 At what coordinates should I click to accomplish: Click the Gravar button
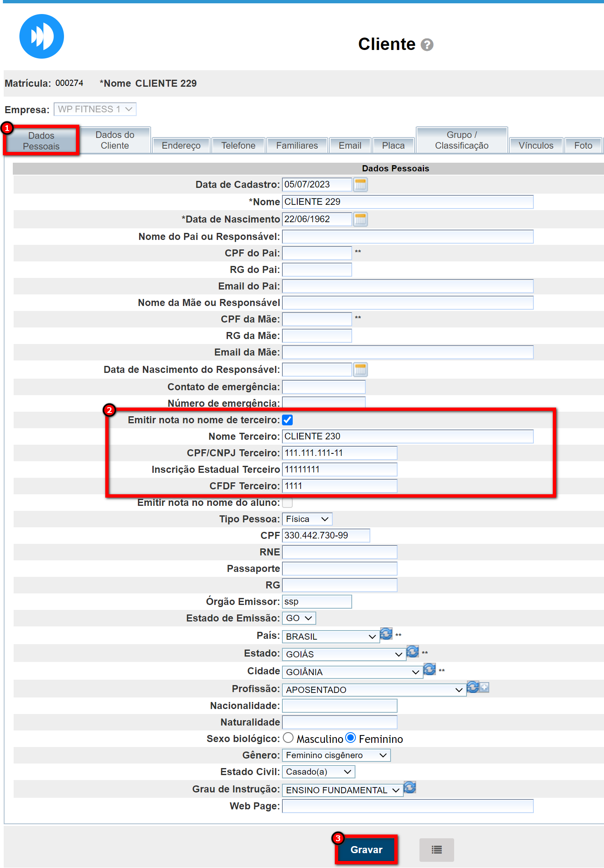pos(366,849)
